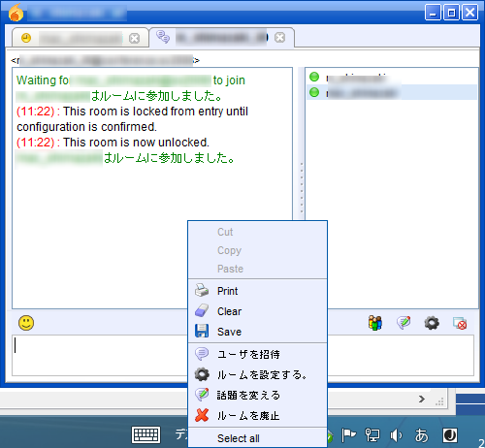Screen dimensions: 485x448
Task: Open the smiley emoticon picker
Action: 26,323
